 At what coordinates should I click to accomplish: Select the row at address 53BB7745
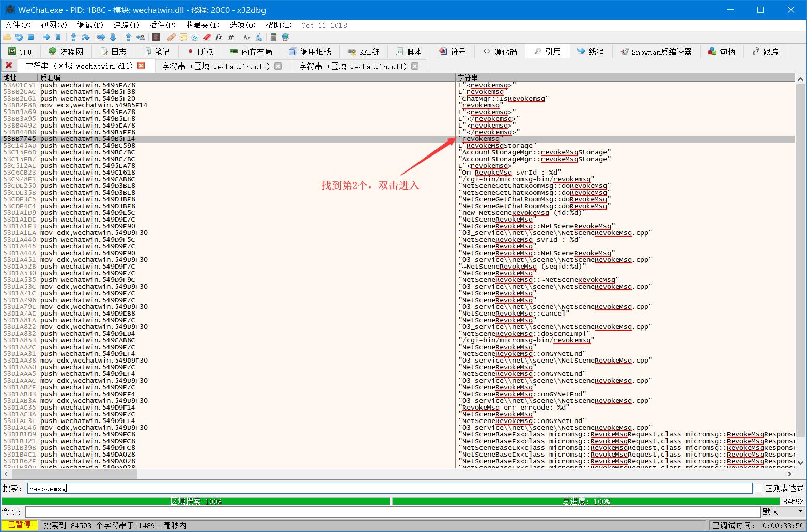(398, 139)
